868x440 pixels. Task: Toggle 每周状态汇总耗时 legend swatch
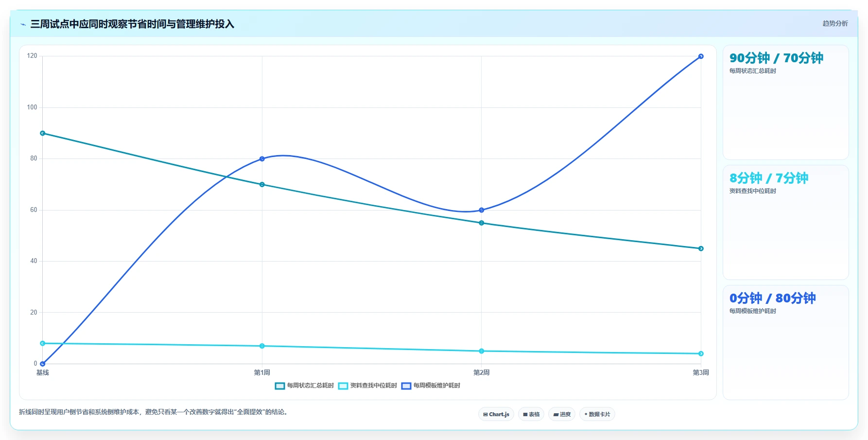click(x=280, y=386)
